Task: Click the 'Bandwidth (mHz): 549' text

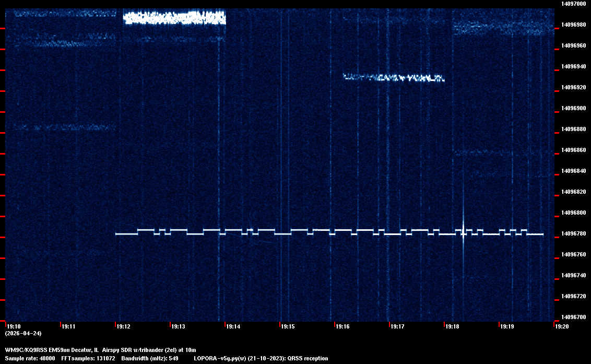Action: tap(150, 358)
